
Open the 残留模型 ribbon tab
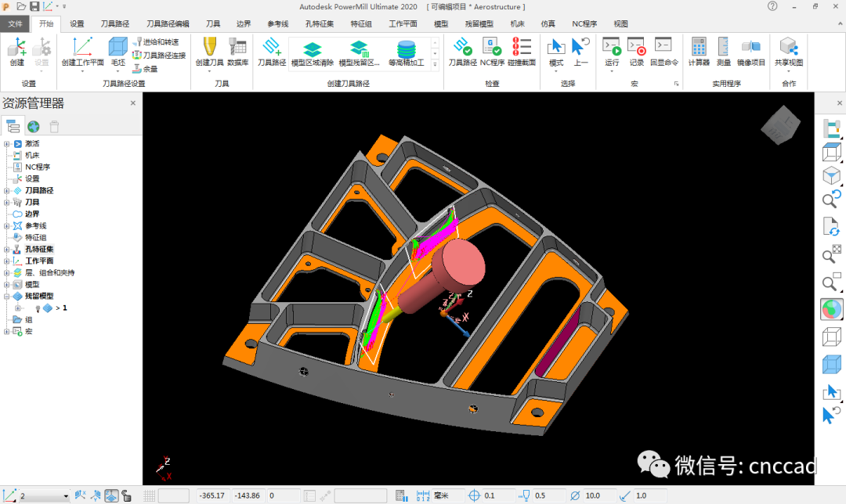click(479, 23)
